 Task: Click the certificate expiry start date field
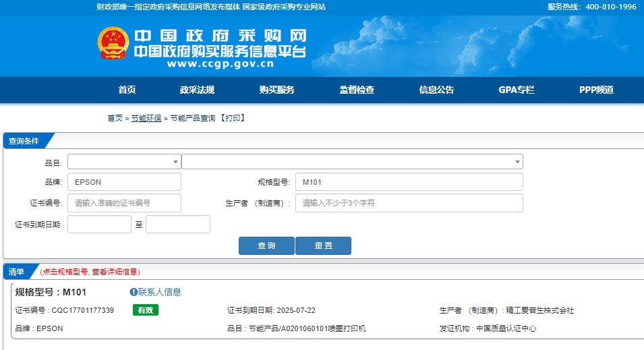tap(99, 225)
